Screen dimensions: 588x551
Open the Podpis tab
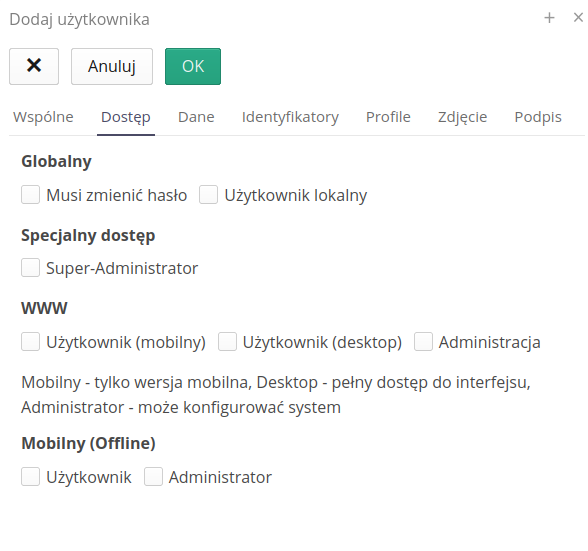click(538, 117)
